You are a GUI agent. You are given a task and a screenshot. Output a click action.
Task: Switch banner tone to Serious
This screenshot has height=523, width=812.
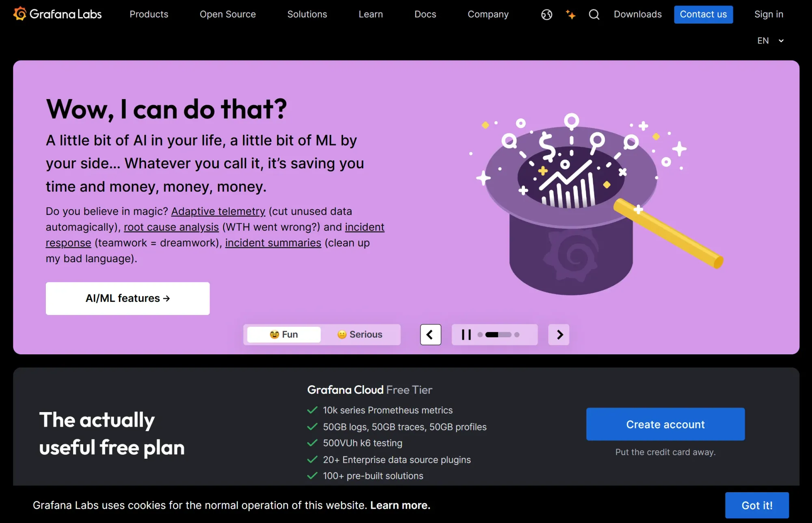(360, 334)
